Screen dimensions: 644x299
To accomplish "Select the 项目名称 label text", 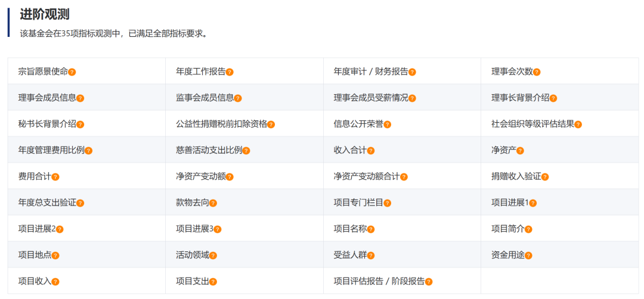I will tap(350, 229).
